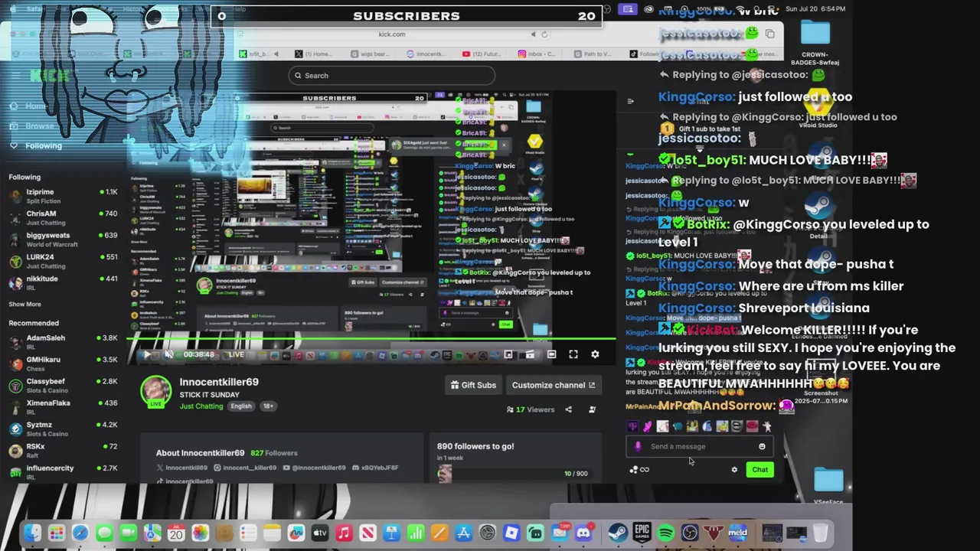Open OBS in the Dock

tap(690, 533)
